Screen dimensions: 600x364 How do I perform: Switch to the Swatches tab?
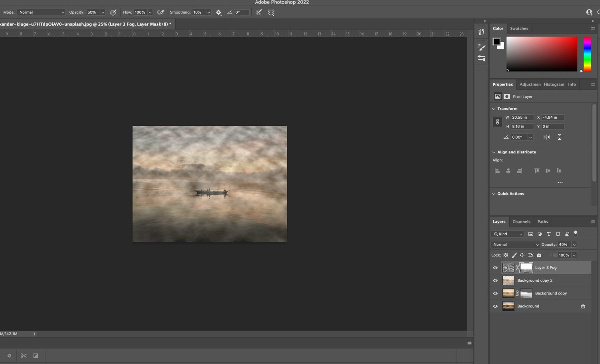pyautogui.click(x=519, y=28)
